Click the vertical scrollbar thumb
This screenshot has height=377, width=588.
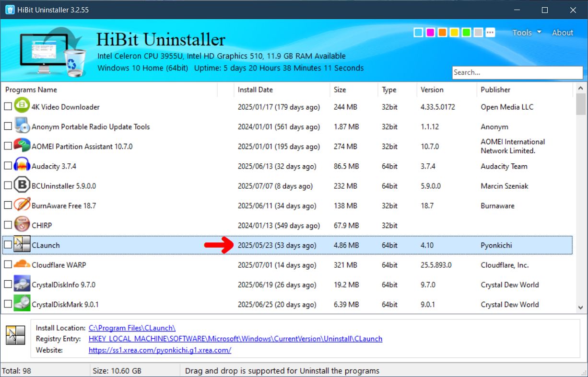580,104
